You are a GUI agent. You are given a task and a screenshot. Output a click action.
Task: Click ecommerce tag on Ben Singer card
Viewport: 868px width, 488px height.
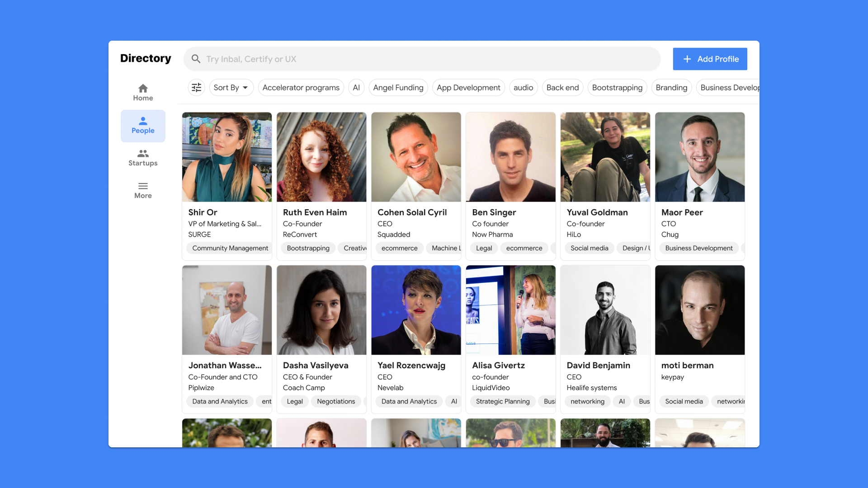[524, 248]
